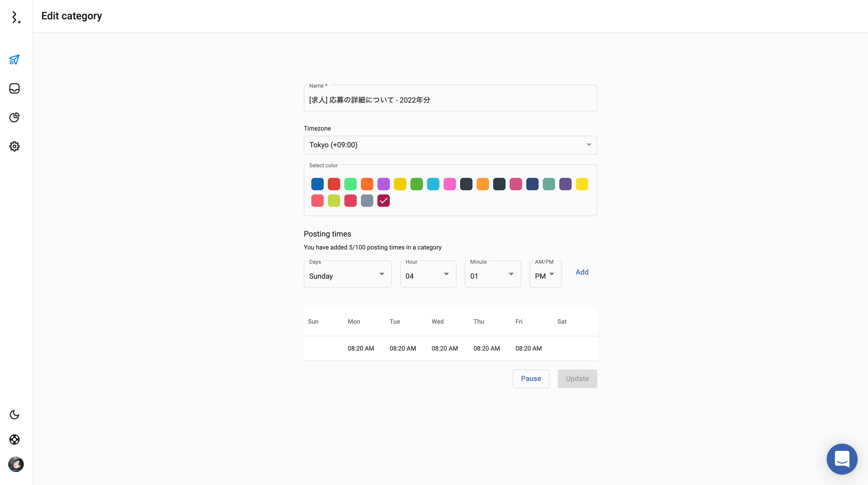Click the Tuesday 08:20 AM posting time
This screenshot has width=868, height=485.
(403, 348)
